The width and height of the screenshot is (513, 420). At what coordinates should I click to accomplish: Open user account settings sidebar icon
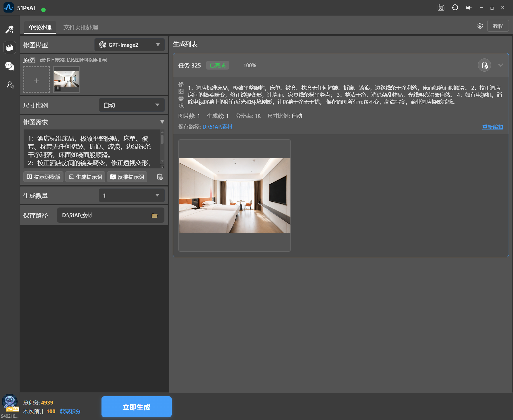[x=10, y=85]
